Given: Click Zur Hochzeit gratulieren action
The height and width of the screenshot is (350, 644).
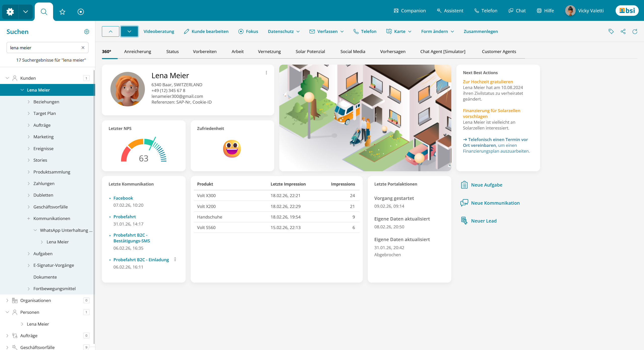Looking at the screenshot, I should [x=488, y=82].
